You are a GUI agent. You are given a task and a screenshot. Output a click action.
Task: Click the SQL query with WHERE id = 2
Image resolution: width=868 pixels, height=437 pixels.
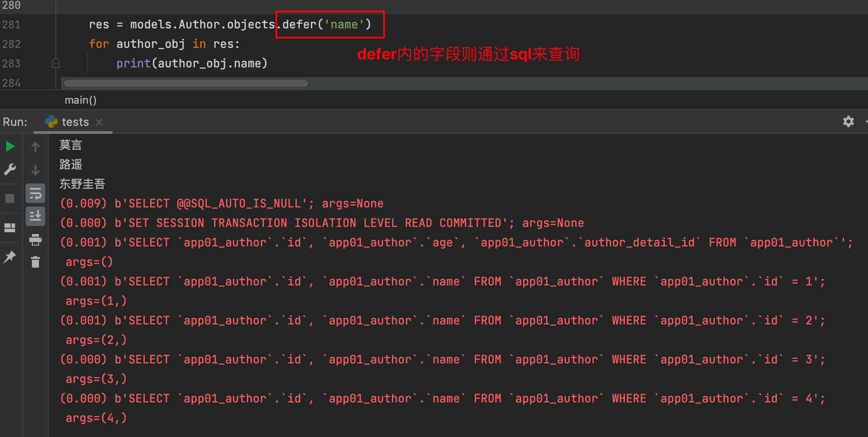(443, 320)
